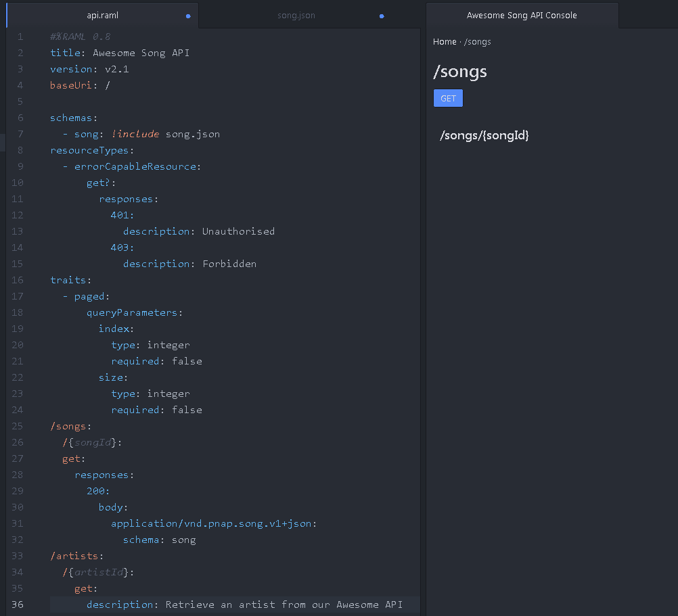Click '/{artistId}:' on line 34
Image resolution: width=678 pixels, height=616 pixels.
[x=98, y=572]
